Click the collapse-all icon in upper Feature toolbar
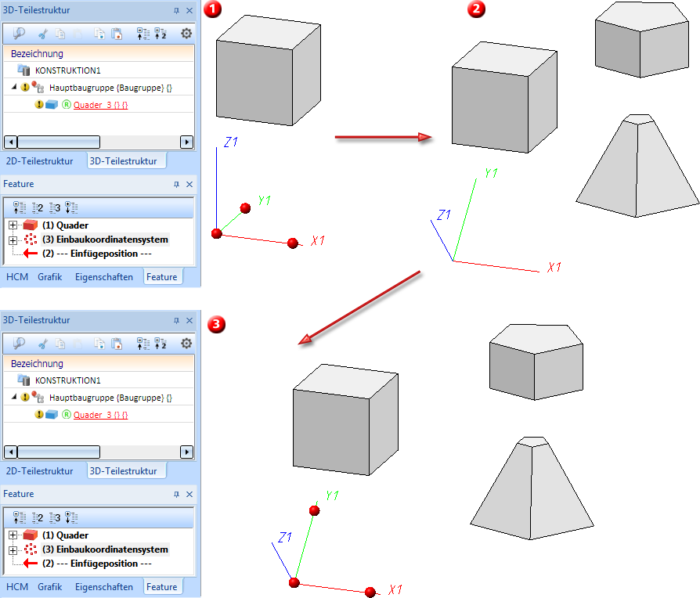This screenshot has height=598, width=700. tap(20, 207)
